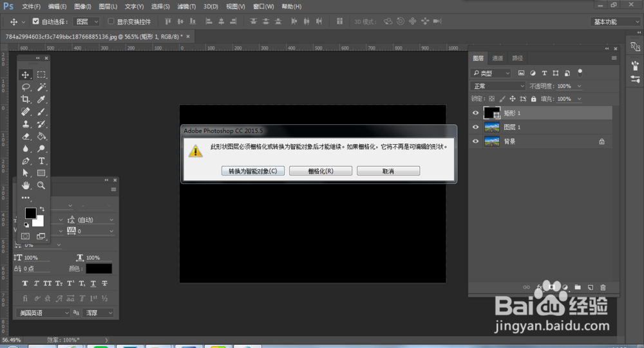Click the 栅格化(R) button
Viewport: 644px width, 348px height.
[321, 171]
